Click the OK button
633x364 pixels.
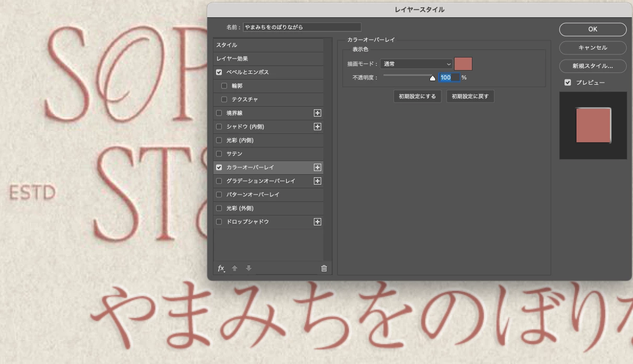pos(593,29)
